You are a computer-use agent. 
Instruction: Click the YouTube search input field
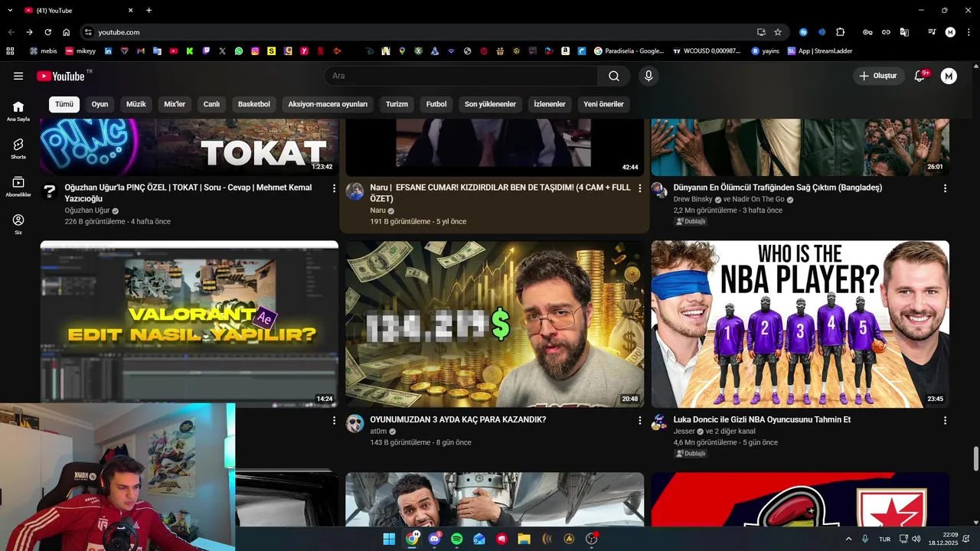click(462, 76)
